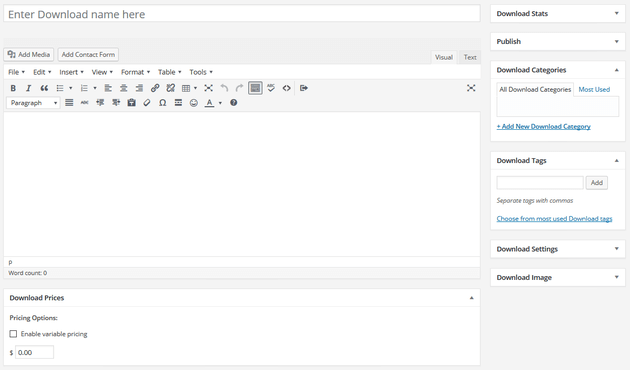Click Choose from most used Download tags

click(x=554, y=219)
